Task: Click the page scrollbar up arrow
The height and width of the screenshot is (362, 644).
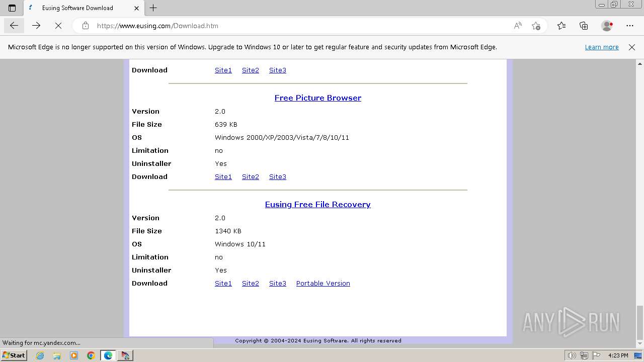Action: [x=640, y=64]
